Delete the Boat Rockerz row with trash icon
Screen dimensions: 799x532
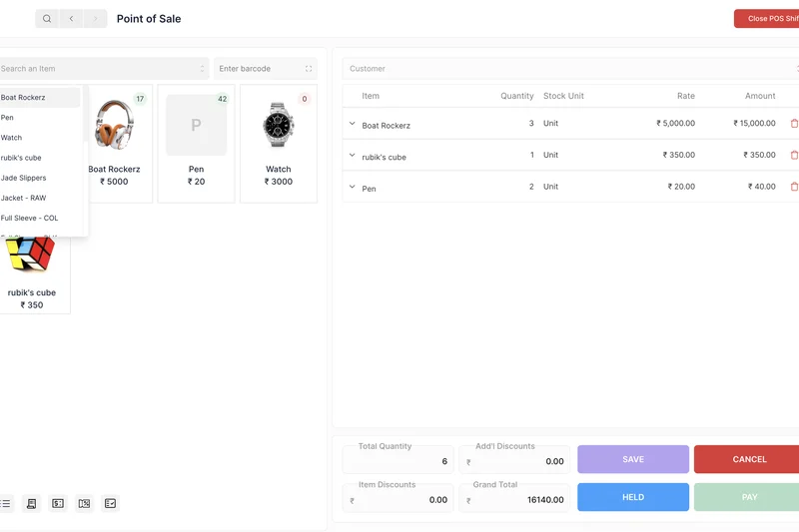pos(794,124)
